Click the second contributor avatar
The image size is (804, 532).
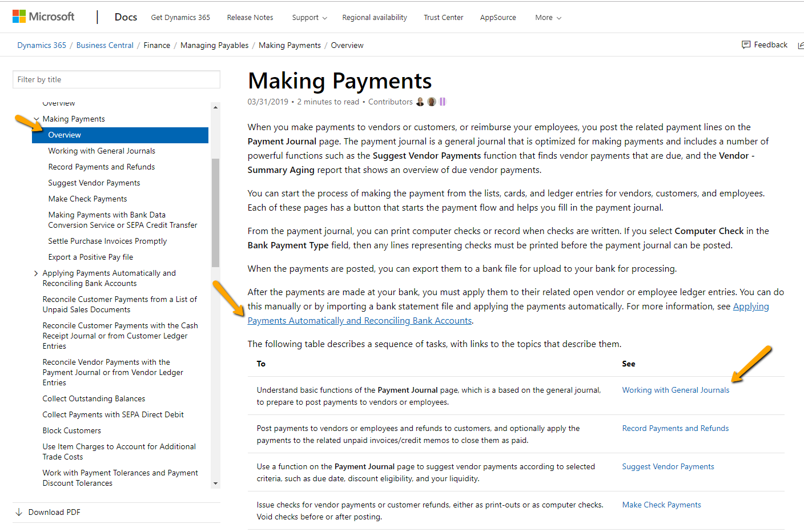[x=432, y=102]
